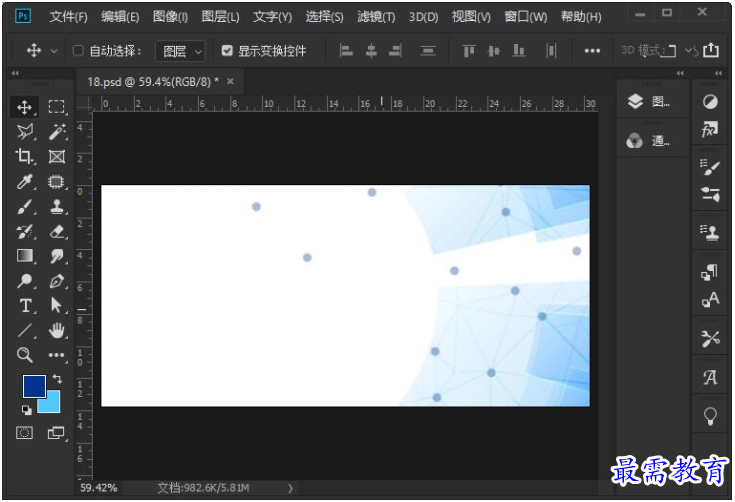Open the 编辑(E) menu
Image resolution: width=735 pixels, height=502 pixels.
120,17
